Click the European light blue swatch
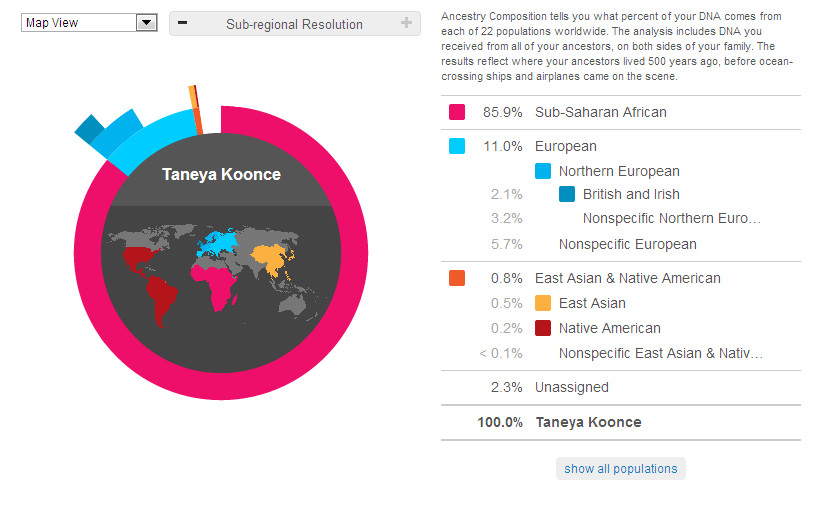 [x=457, y=146]
